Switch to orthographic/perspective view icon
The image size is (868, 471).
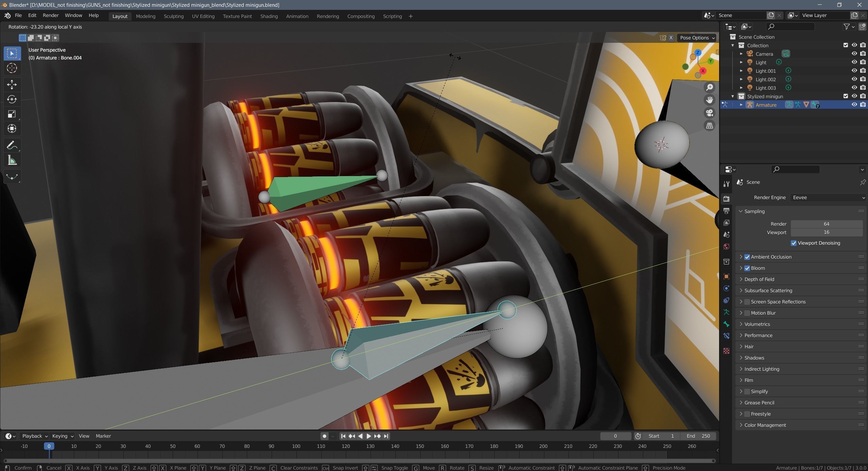[710, 126]
